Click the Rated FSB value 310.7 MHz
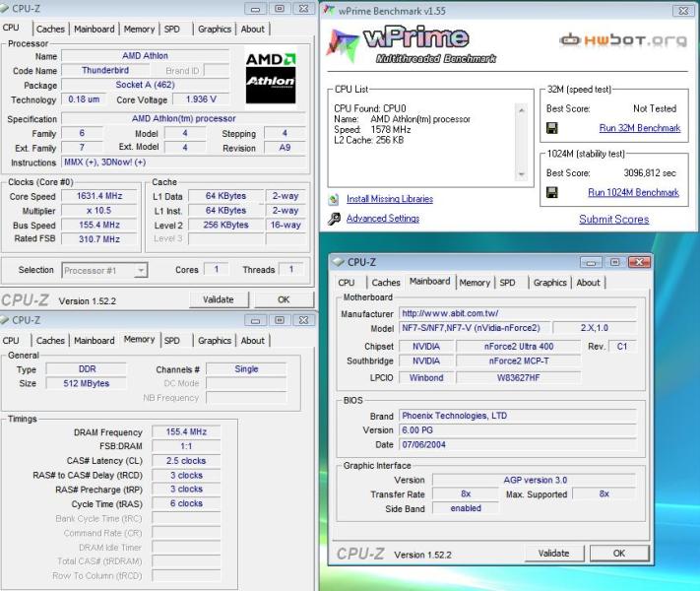This screenshot has width=700, height=591. (x=99, y=239)
